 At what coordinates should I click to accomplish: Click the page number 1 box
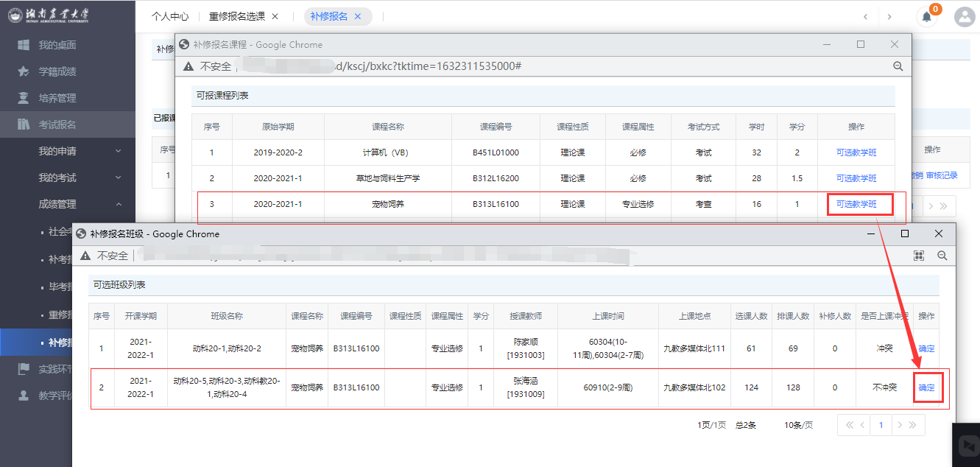881,425
